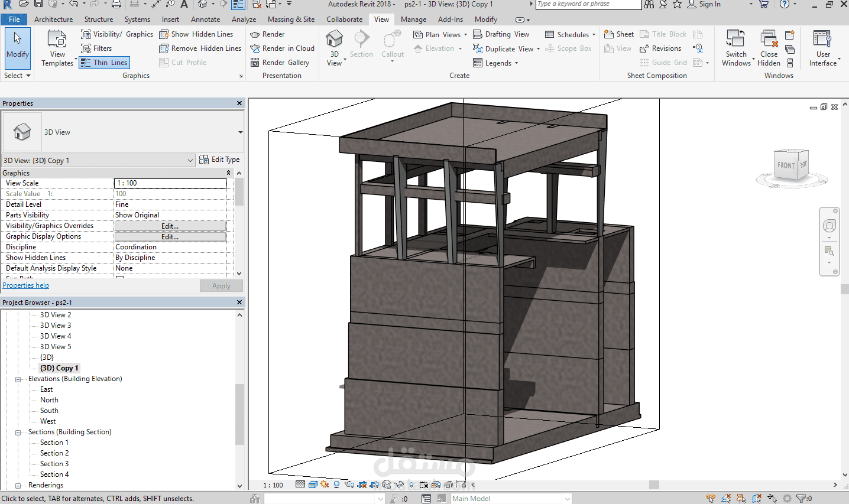Click the horizontal scrollbar thumb in view

(654, 485)
